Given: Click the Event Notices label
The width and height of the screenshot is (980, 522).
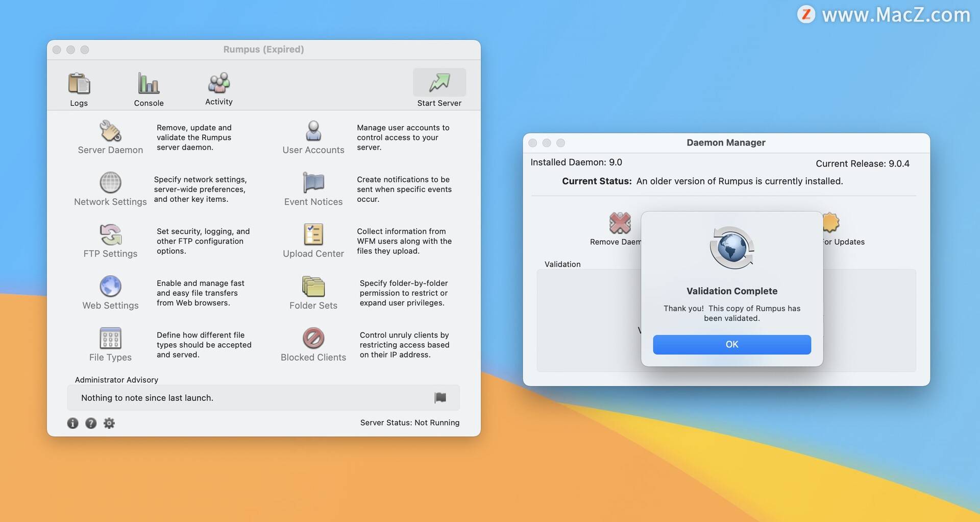Looking at the screenshot, I should point(313,202).
